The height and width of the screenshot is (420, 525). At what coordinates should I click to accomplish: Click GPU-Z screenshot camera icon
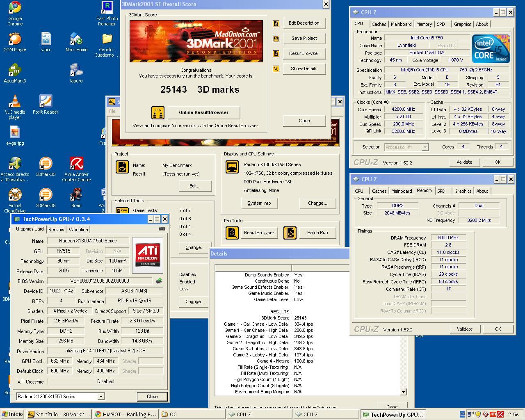pos(162,229)
